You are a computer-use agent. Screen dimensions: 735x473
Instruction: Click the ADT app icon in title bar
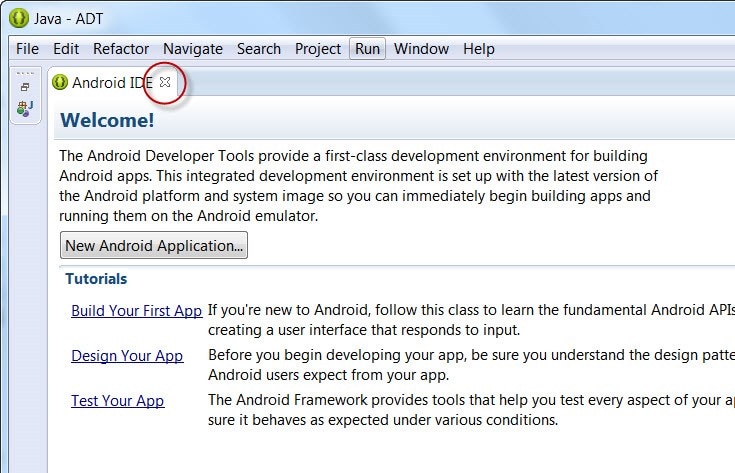point(19,18)
